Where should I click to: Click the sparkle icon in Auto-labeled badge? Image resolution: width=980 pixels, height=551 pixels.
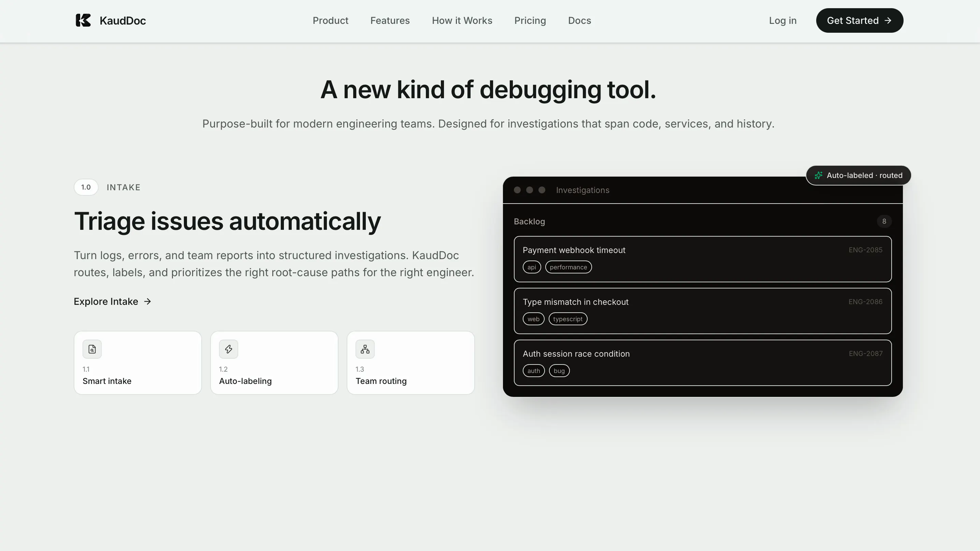(818, 175)
